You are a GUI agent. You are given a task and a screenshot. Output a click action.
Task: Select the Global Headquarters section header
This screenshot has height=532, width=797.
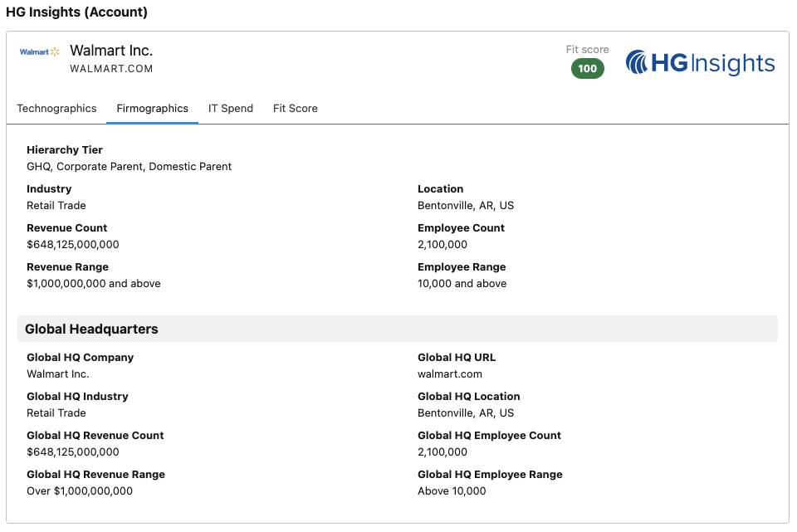[x=398, y=329]
